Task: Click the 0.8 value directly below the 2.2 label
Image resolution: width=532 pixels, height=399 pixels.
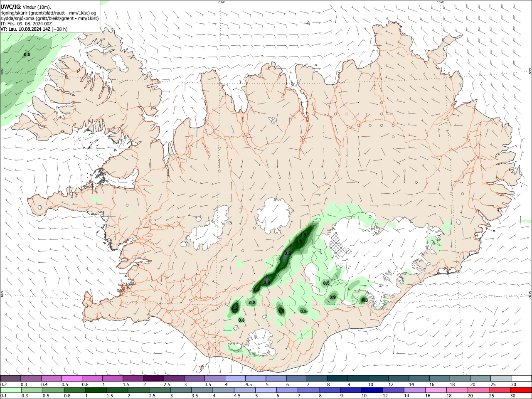Action: click(241, 320)
